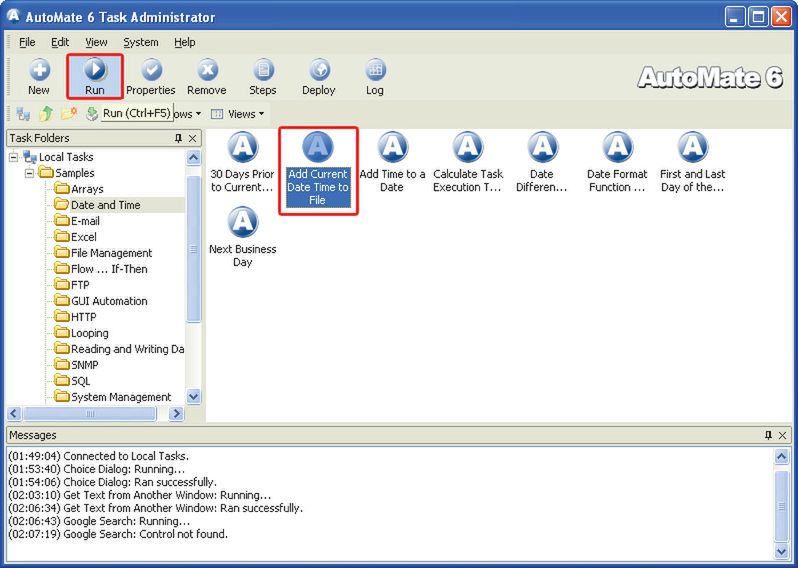Open the Log toolbar icon
This screenshot has height=568, width=798.
375,76
